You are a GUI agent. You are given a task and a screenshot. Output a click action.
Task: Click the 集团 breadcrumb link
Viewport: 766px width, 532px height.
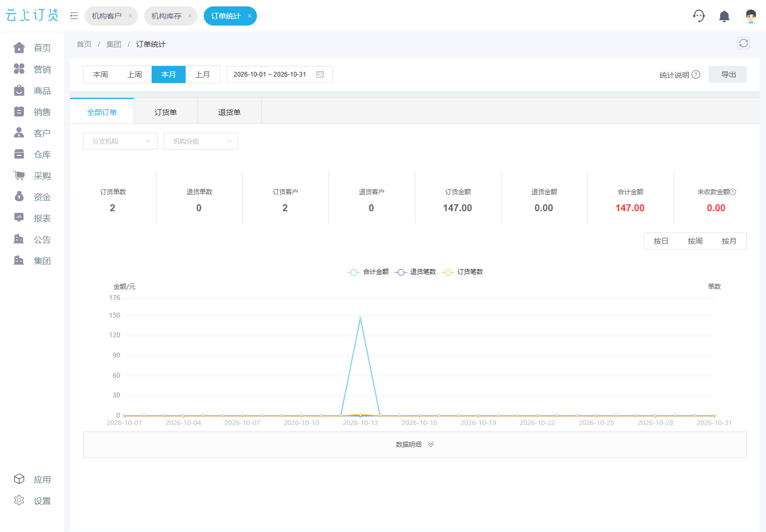(x=114, y=44)
